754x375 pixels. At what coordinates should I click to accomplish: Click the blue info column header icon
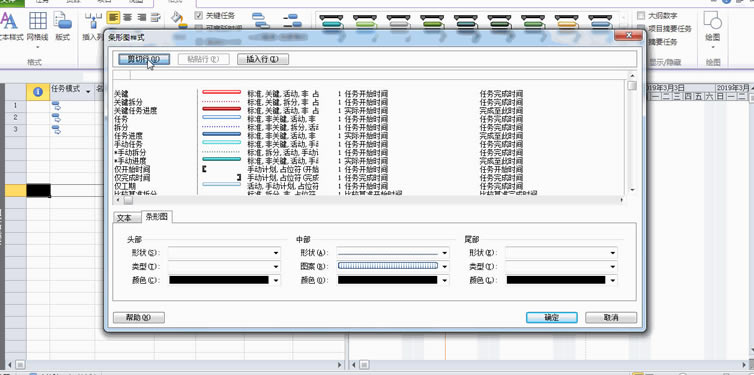[x=38, y=91]
